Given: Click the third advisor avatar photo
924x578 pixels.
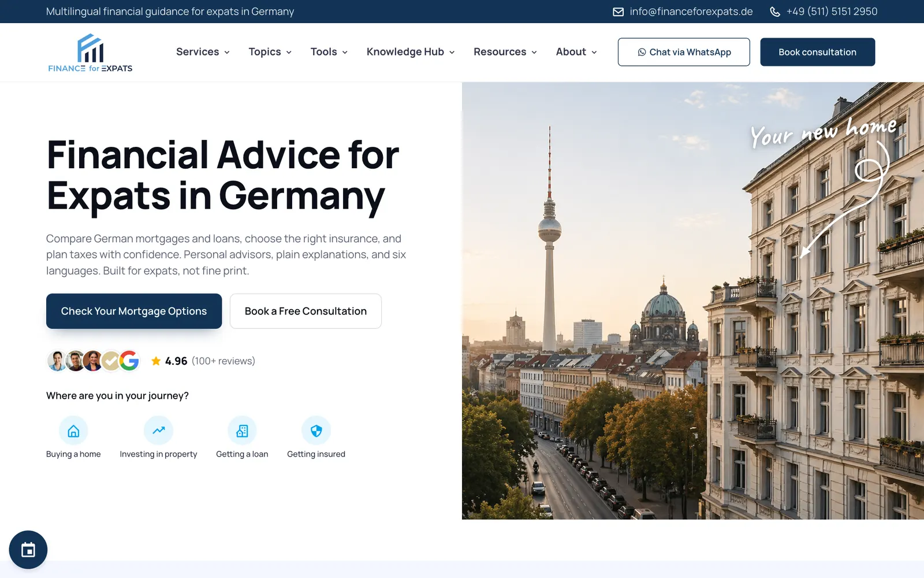Looking at the screenshot, I should [x=92, y=361].
